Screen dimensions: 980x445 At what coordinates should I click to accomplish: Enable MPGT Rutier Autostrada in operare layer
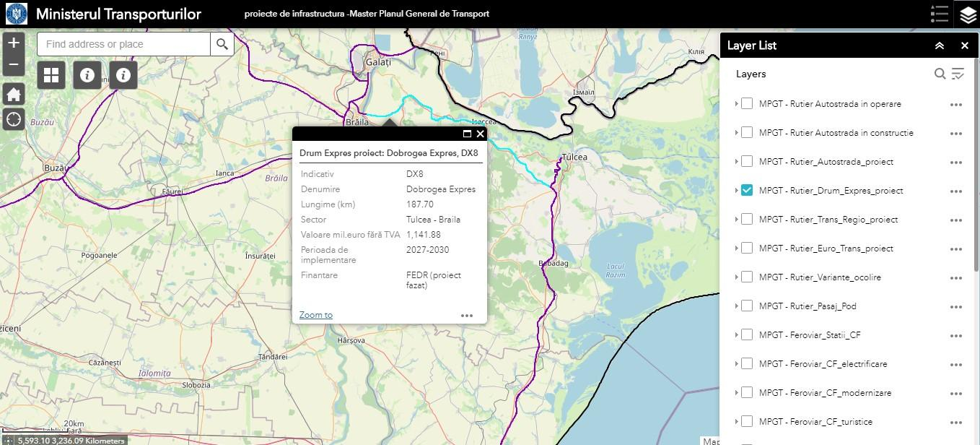747,103
